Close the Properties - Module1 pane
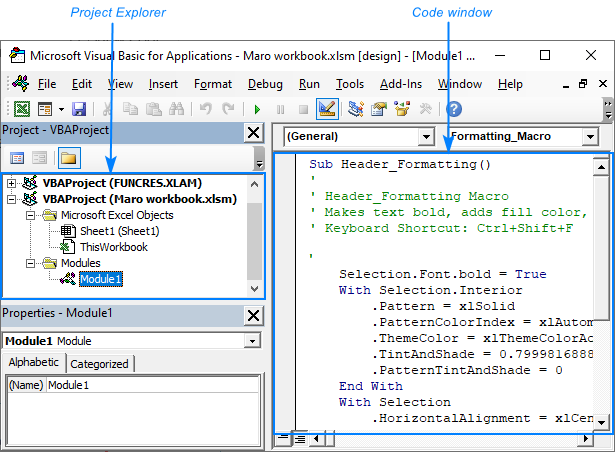The width and height of the screenshot is (615, 452). click(x=253, y=315)
